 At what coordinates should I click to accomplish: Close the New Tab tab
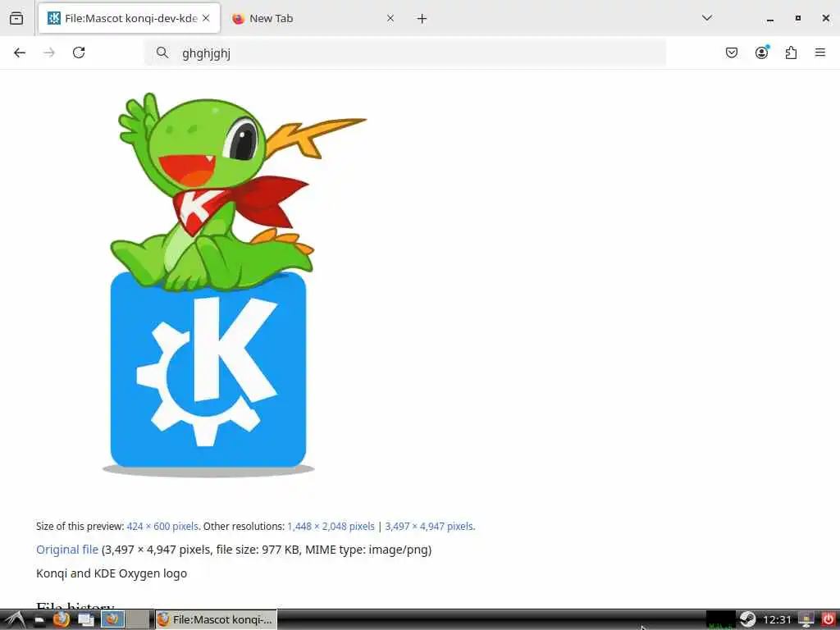pos(390,18)
